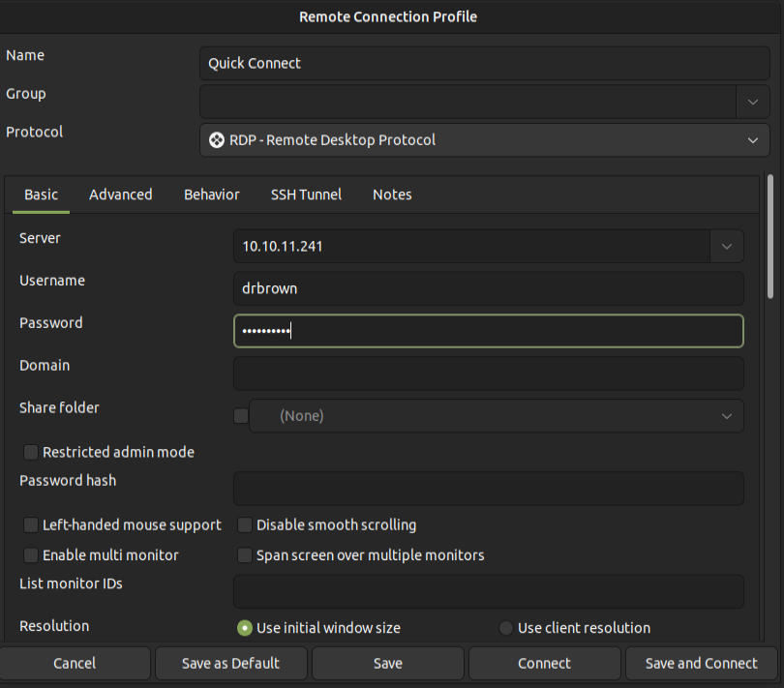The image size is (784, 688).
Task: Enable Restricted admin mode
Action: 31,452
